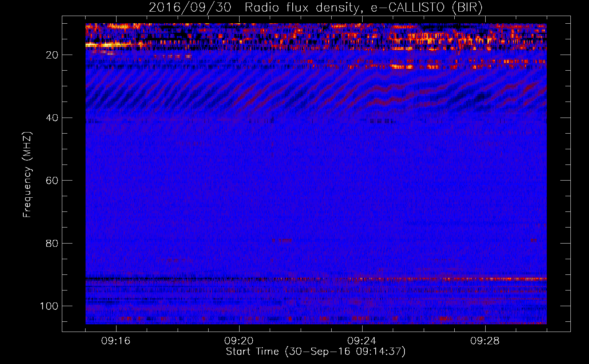Click the "Frequency (MHZ)" axis label
This screenshot has height=364, width=589.
28,175
